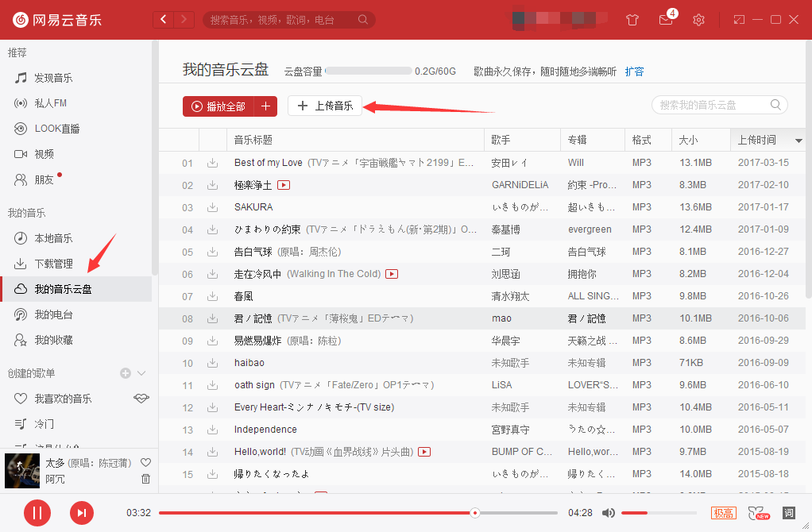This screenshot has height=532, width=812.
Task: Delete current song with trash icon
Action: click(146, 479)
